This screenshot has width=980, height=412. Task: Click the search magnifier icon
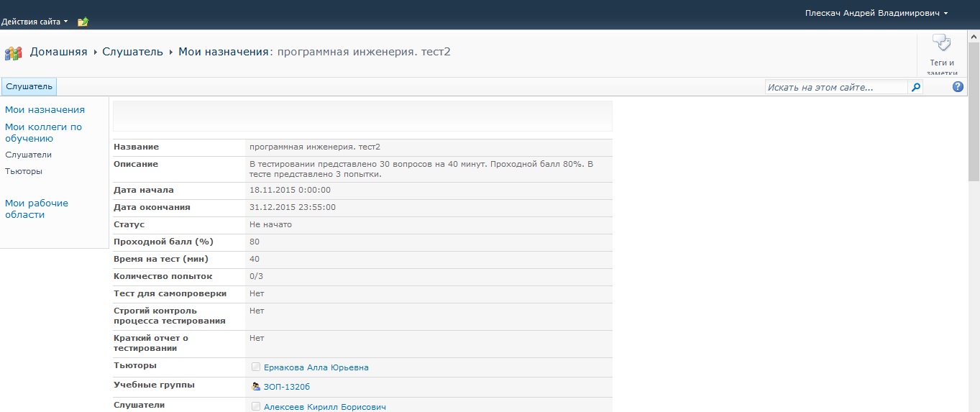(x=915, y=87)
